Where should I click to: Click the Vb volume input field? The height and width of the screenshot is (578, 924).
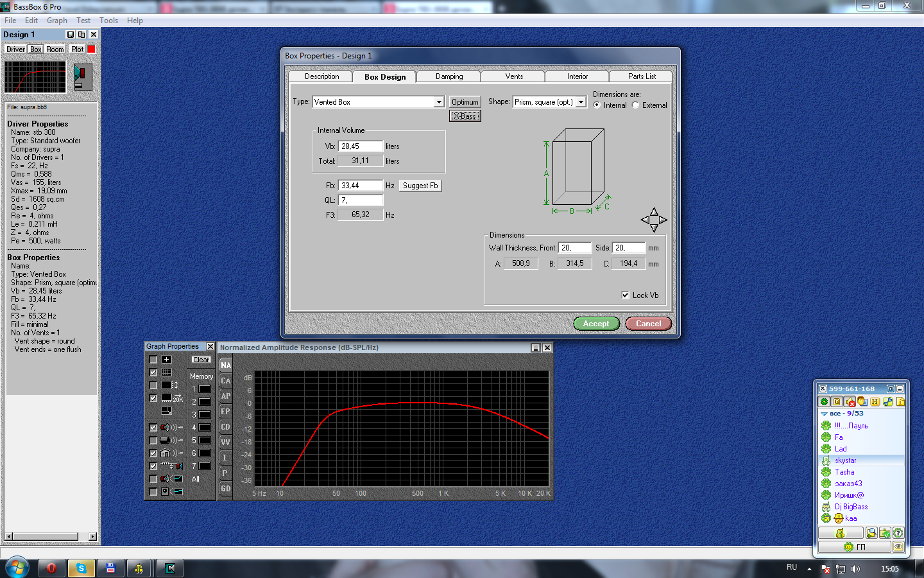(361, 146)
